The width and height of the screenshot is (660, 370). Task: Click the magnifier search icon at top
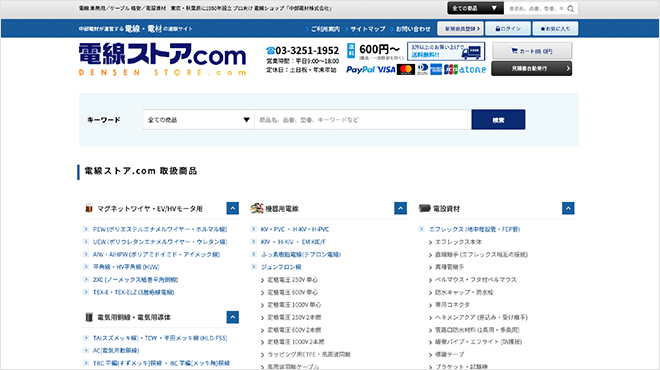coord(570,8)
